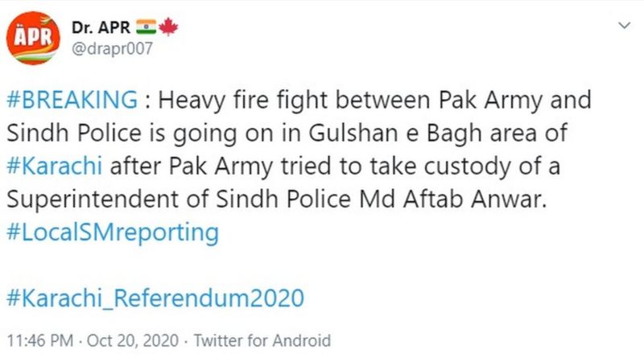The height and width of the screenshot is (362, 644).
Task: Open the Dr. APR display name
Action: [x=101, y=27]
